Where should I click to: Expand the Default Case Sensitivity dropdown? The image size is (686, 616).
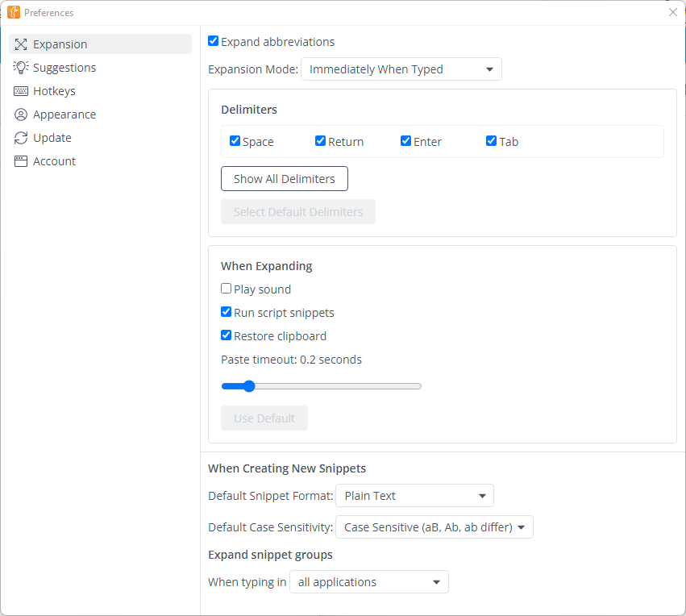tap(434, 527)
